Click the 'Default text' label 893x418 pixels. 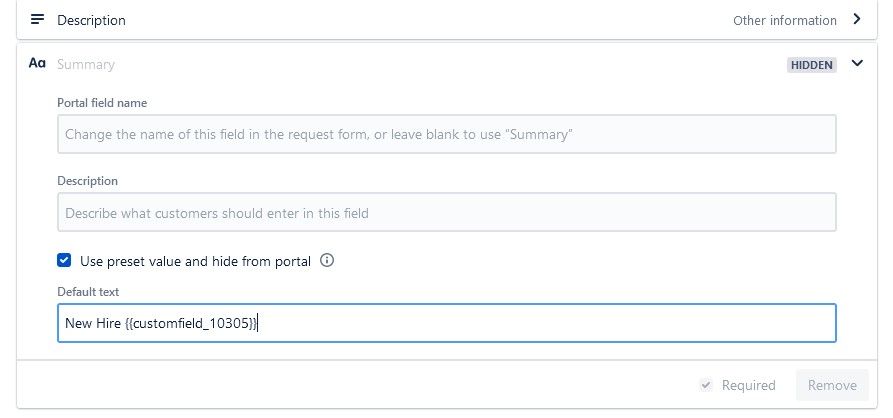pyautogui.click(x=88, y=292)
